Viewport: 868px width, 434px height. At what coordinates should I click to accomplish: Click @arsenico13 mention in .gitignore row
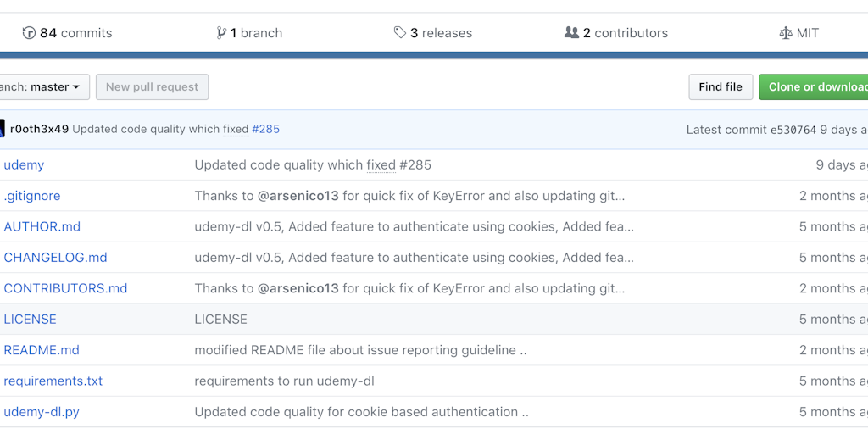(298, 196)
